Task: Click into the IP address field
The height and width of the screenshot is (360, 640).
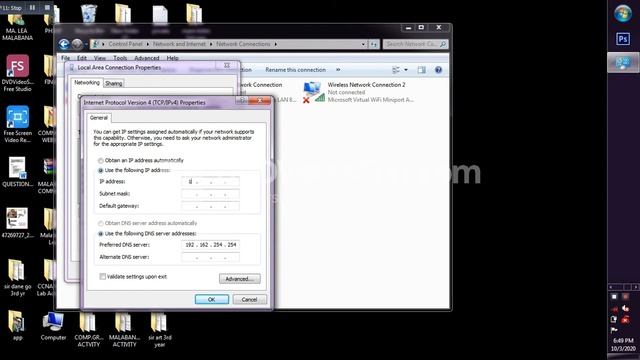Action: click(x=210, y=182)
